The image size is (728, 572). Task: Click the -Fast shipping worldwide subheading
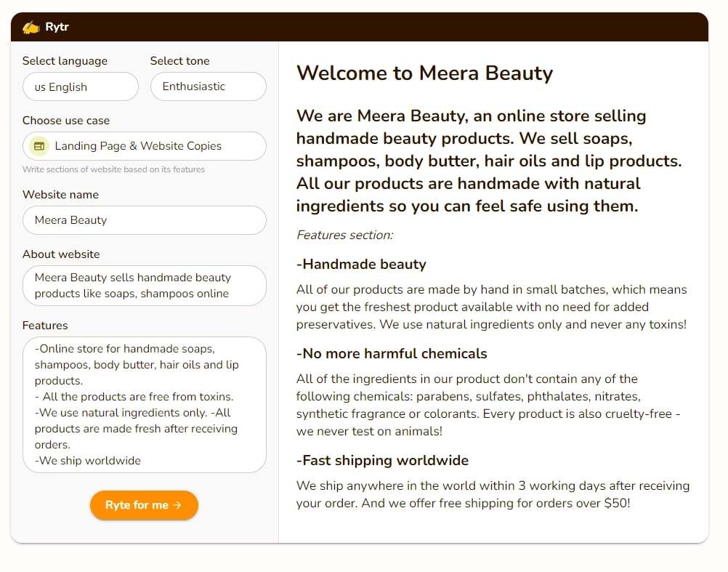pyautogui.click(x=382, y=461)
